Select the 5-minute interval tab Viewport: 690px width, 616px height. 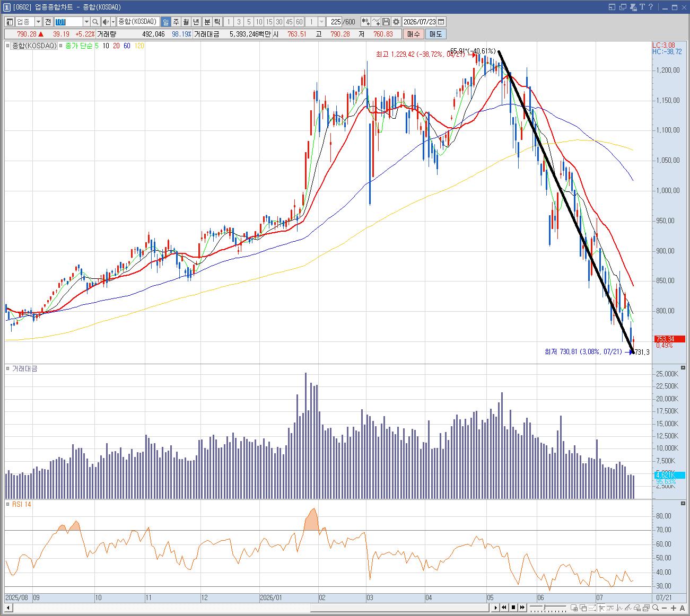pyautogui.click(x=249, y=22)
